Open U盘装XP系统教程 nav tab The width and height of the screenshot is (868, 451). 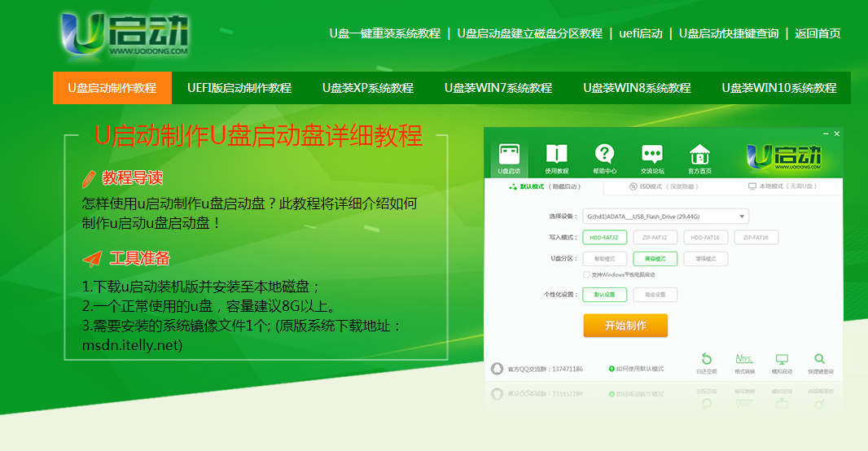coord(368,88)
